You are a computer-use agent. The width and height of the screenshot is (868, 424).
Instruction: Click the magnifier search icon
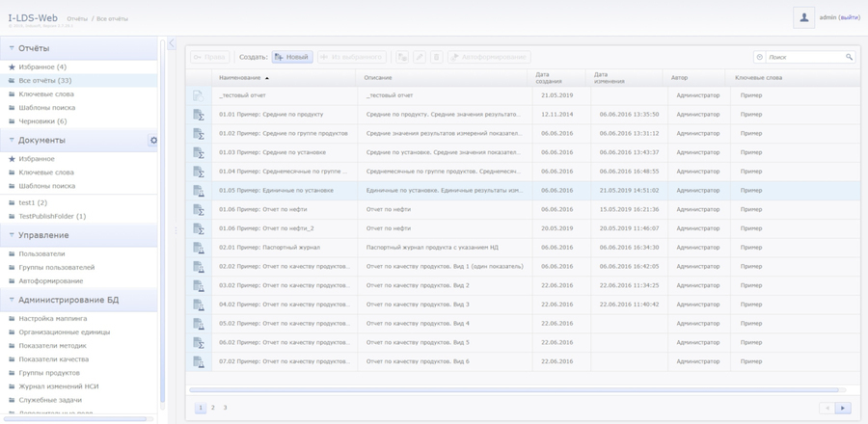click(x=849, y=57)
